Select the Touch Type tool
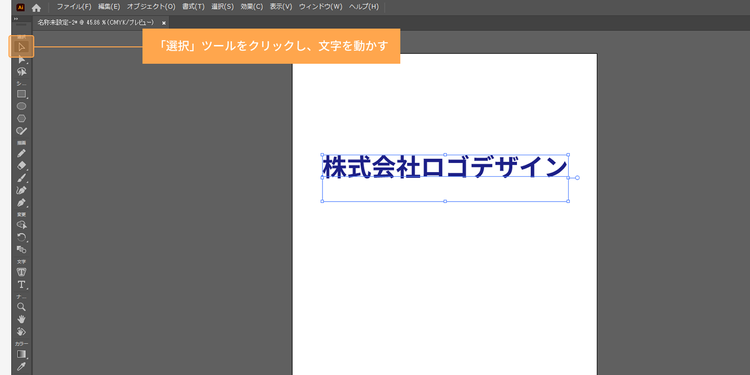The height and width of the screenshot is (375, 750). pos(22,272)
